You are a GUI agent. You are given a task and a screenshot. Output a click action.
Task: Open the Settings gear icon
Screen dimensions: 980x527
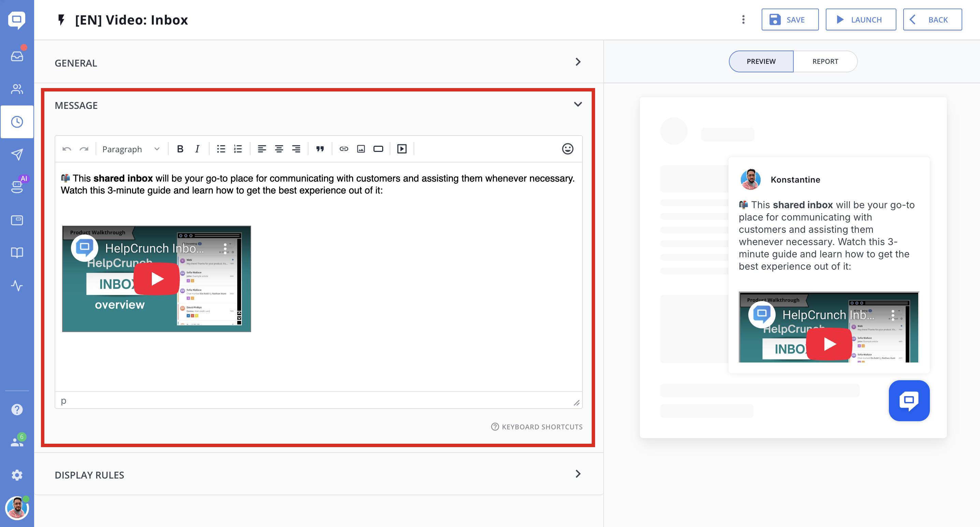[x=17, y=475]
